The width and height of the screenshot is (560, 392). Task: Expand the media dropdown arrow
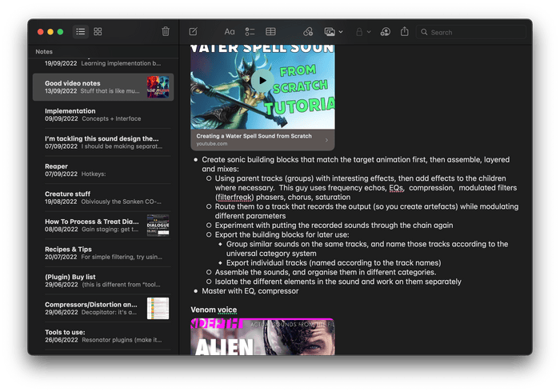coord(341,32)
